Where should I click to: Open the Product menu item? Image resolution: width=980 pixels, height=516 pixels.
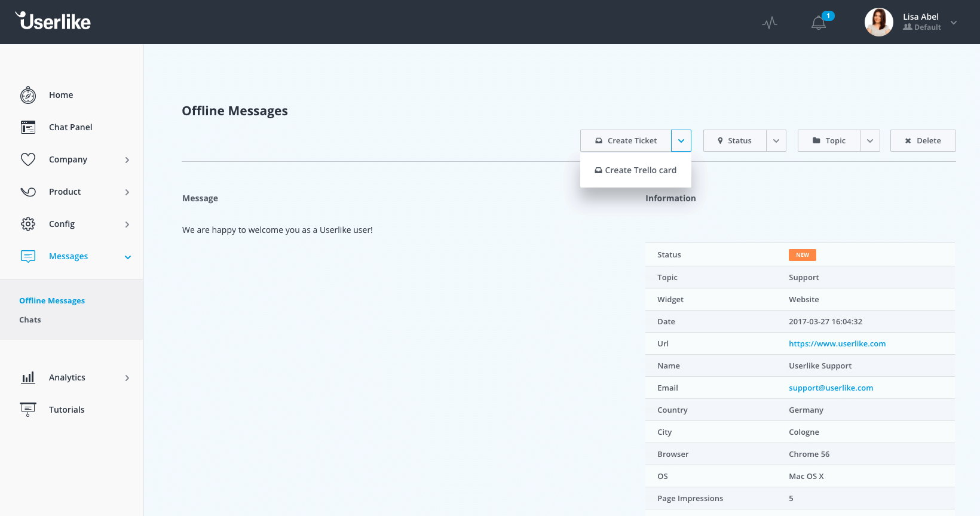65,192
